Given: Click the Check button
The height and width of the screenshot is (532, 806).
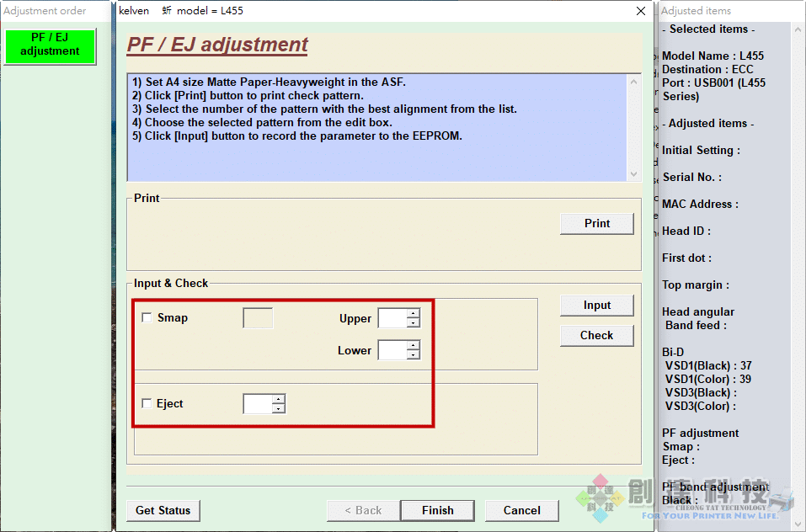Looking at the screenshot, I should pyautogui.click(x=596, y=335).
